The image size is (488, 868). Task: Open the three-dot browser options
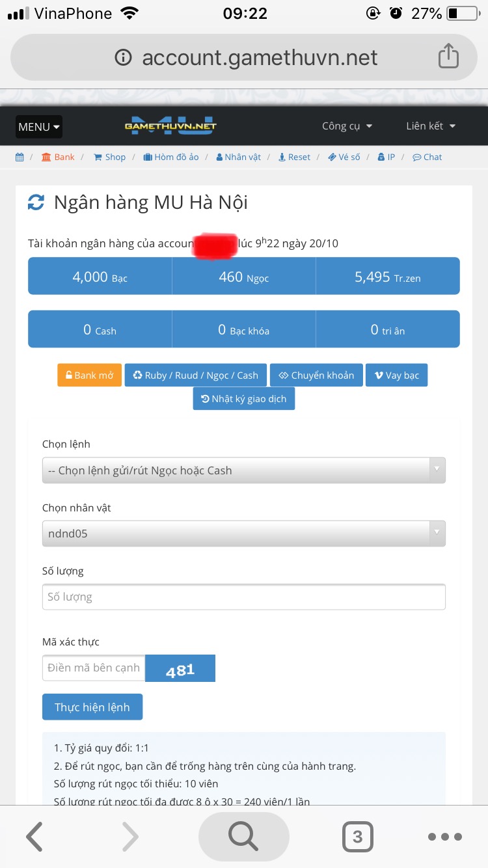(x=445, y=837)
